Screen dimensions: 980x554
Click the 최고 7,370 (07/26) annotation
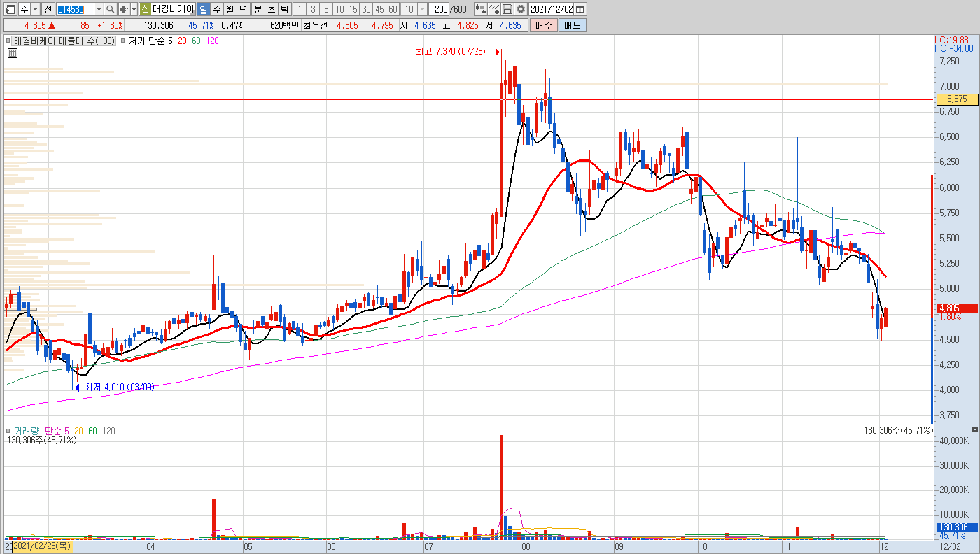(451, 51)
